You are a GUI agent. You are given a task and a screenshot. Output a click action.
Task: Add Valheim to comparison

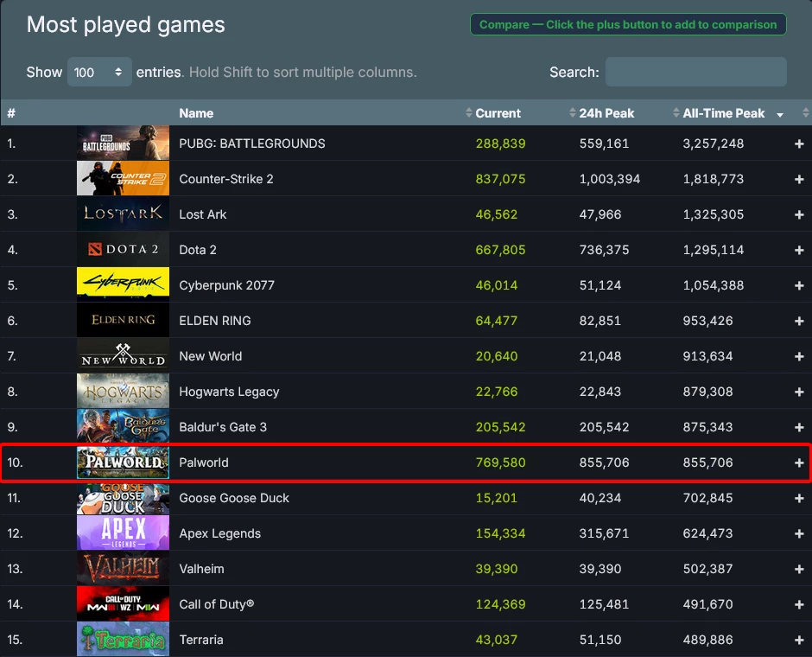pyautogui.click(x=799, y=569)
